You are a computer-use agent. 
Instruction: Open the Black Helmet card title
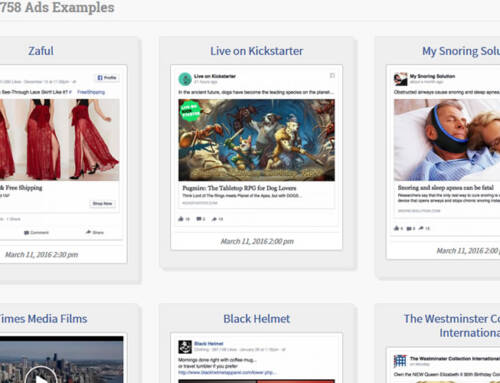pos(256,319)
